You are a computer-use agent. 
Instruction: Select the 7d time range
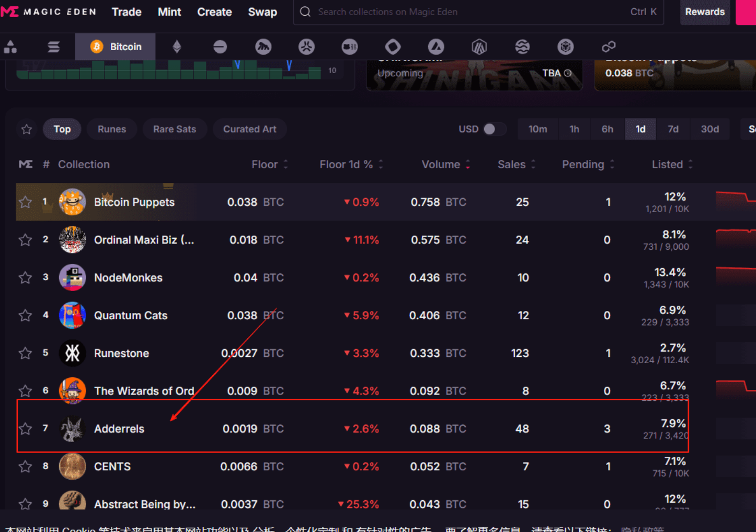673,129
